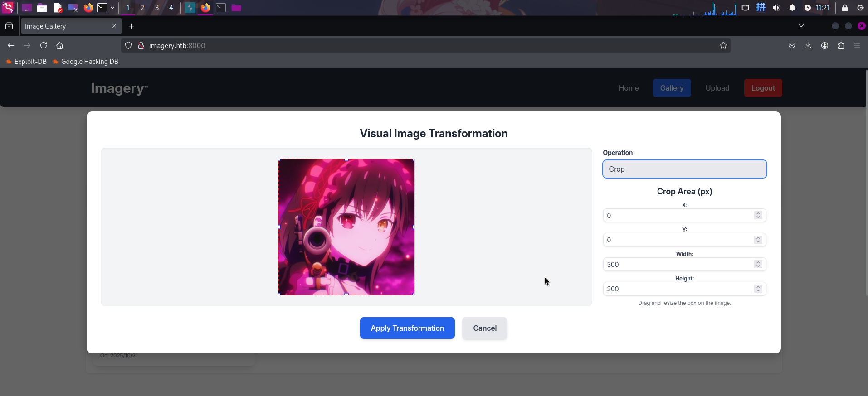
Task: Select the Image Gallery browser tab
Action: pyautogui.click(x=71, y=26)
